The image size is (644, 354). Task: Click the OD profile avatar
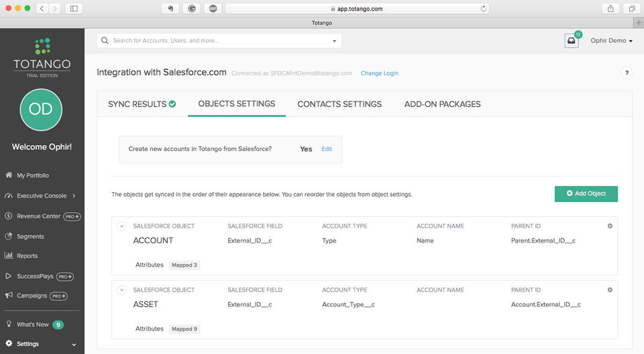pos(41,109)
